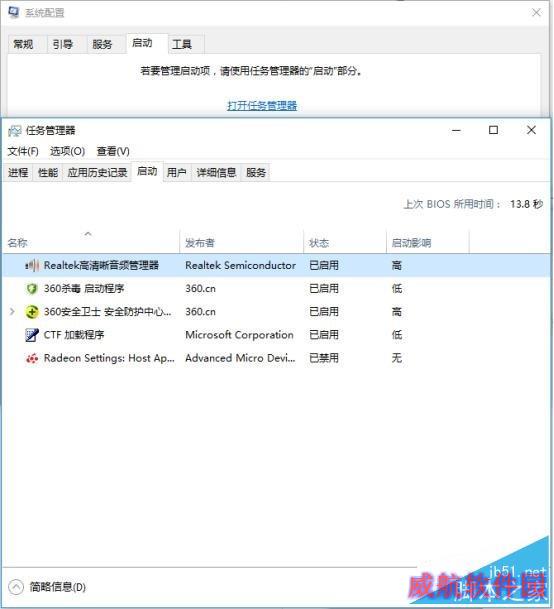Open the 文件(F) menu
This screenshot has height=609, width=554.
click(x=23, y=151)
